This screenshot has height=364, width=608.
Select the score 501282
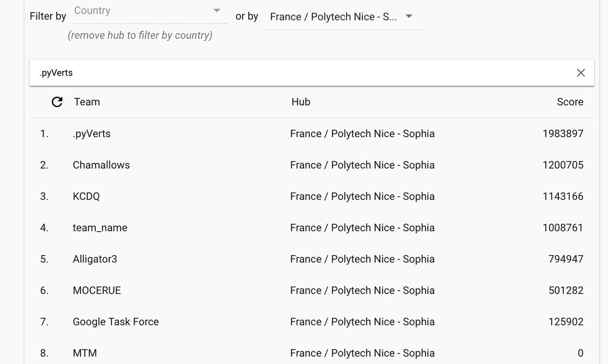point(566,291)
